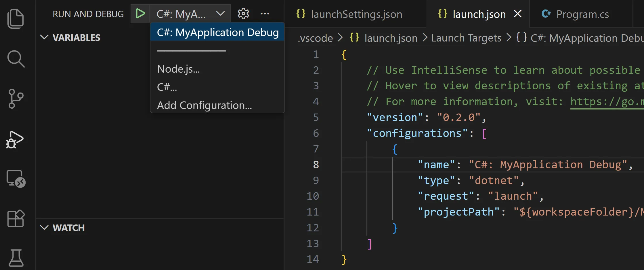Click the "launch" value on line 10
Image resolution: width=644 pixels, height=270 pixels.
513,196
